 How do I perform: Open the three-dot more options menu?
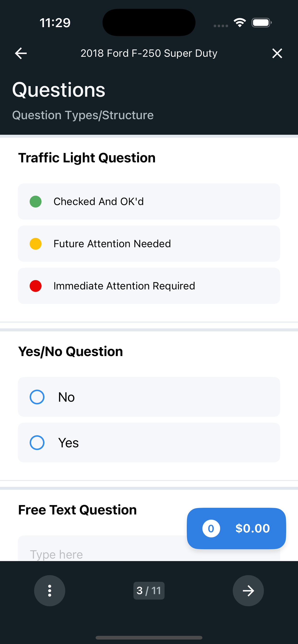pos(50,591)
